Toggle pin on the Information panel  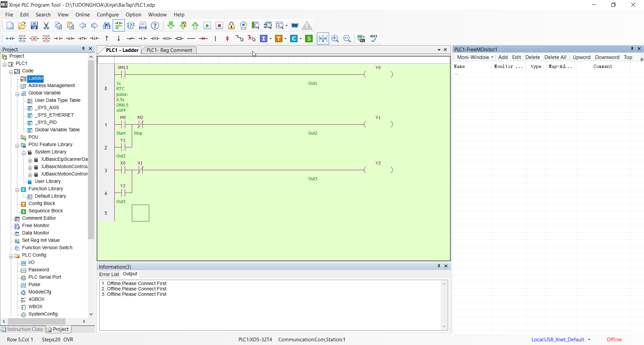click(x=439, y=266)
